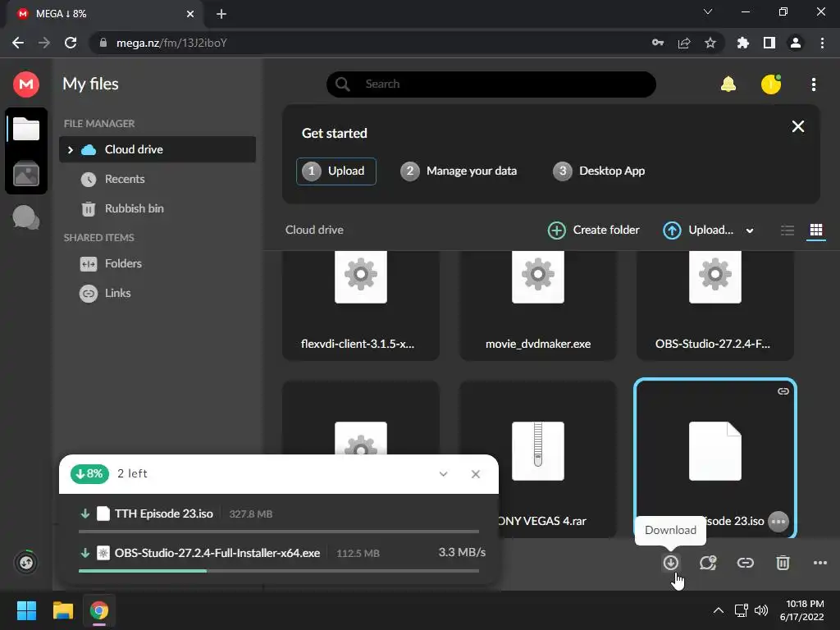Open Chrome three-dot menu
The image size is (840, 630).
tap(822, 43)
